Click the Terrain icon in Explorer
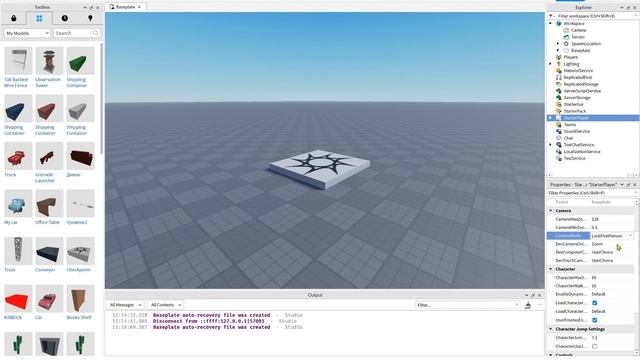The image size is (640, 360). click(x=566, y=37)
